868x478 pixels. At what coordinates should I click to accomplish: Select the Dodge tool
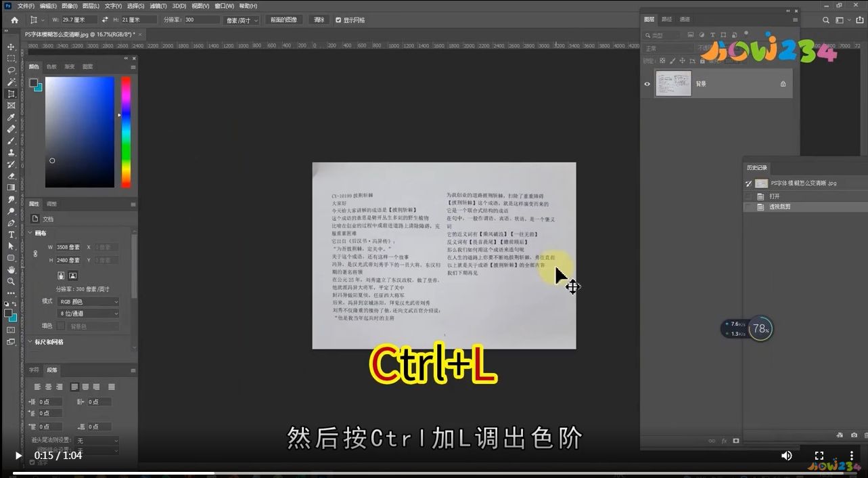(11, 211)
